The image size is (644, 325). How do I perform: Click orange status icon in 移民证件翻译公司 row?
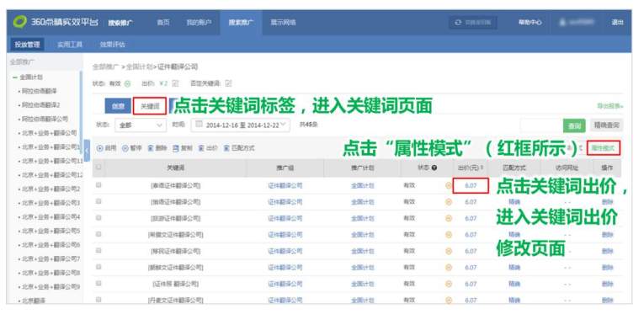pyautogui.click(x=449, y=251)
